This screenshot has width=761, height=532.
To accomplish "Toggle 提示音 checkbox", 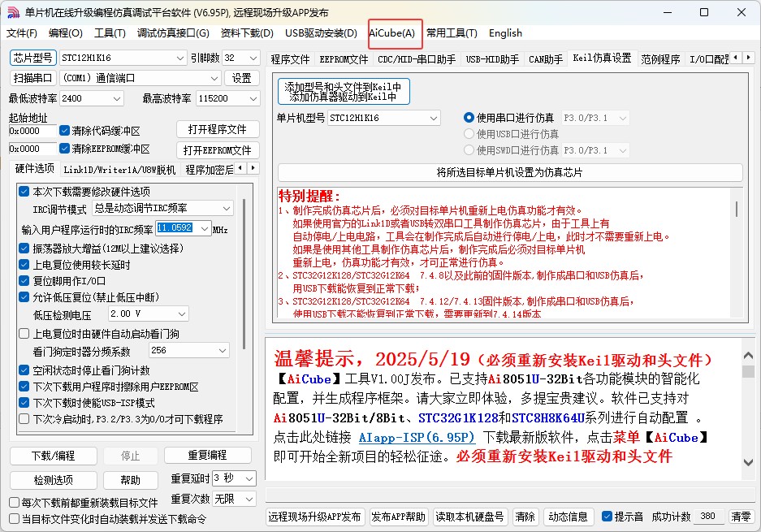I will click(607, 517).
